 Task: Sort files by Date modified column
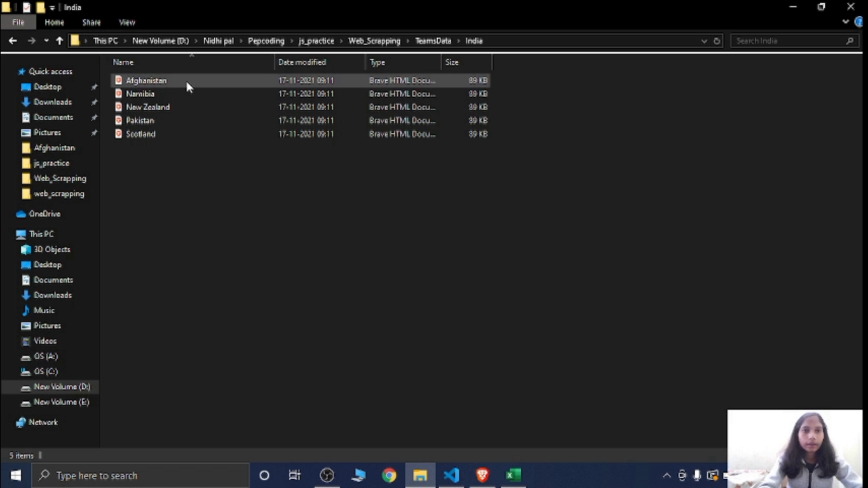(x=302, y=62)
